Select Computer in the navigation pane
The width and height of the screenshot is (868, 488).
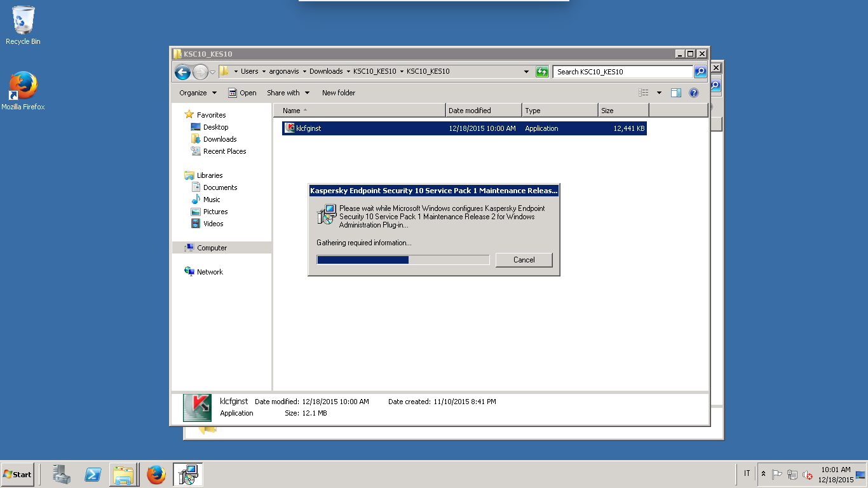[221, 248]
